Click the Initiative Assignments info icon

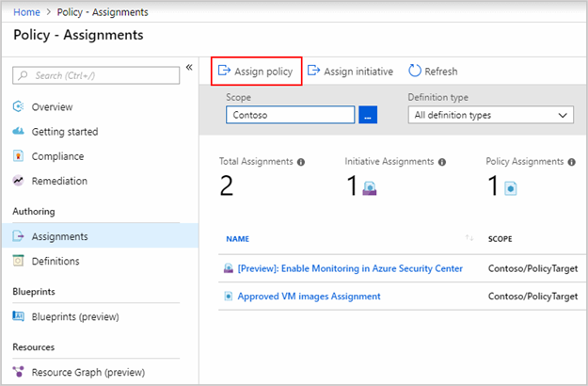[442, 162]
